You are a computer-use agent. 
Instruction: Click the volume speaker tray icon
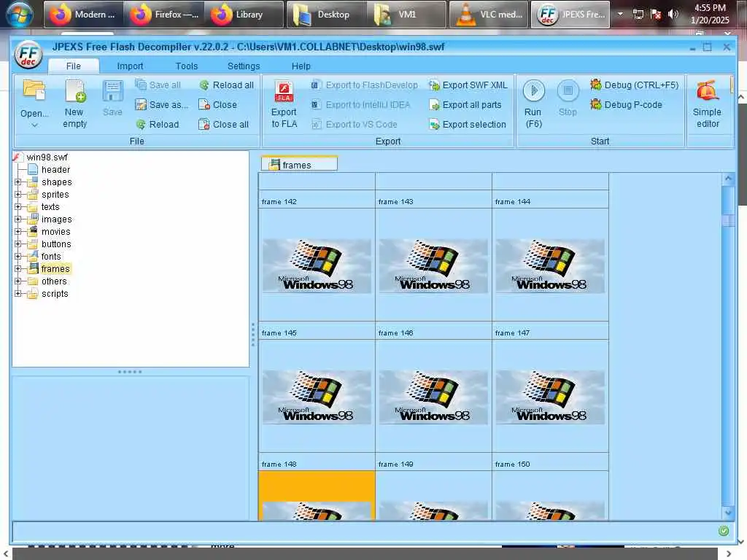click(x=673, y=14)
